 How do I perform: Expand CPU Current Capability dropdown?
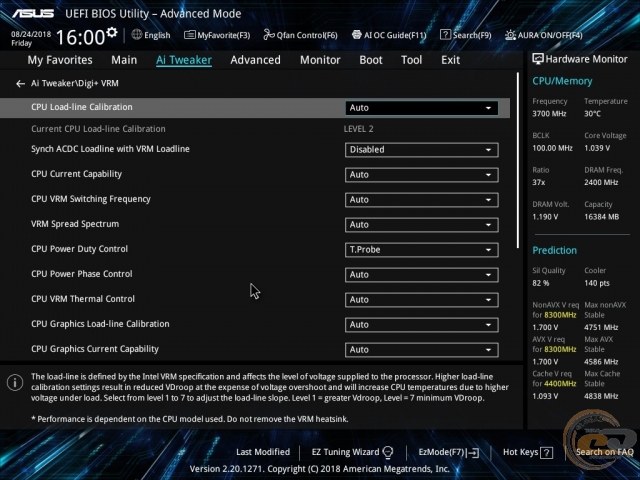click(421, 175)
